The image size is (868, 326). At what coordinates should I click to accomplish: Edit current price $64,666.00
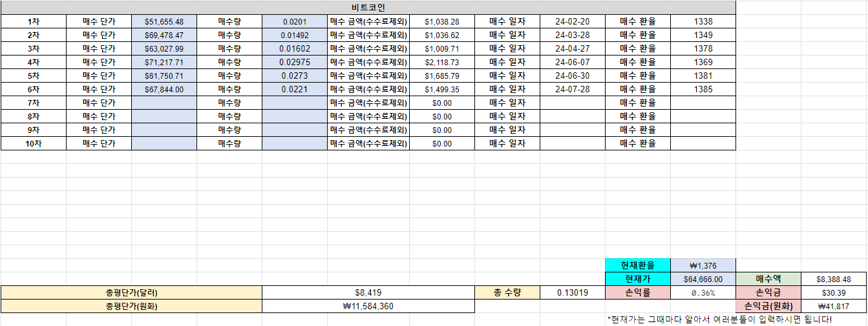[x=703, y=279]
